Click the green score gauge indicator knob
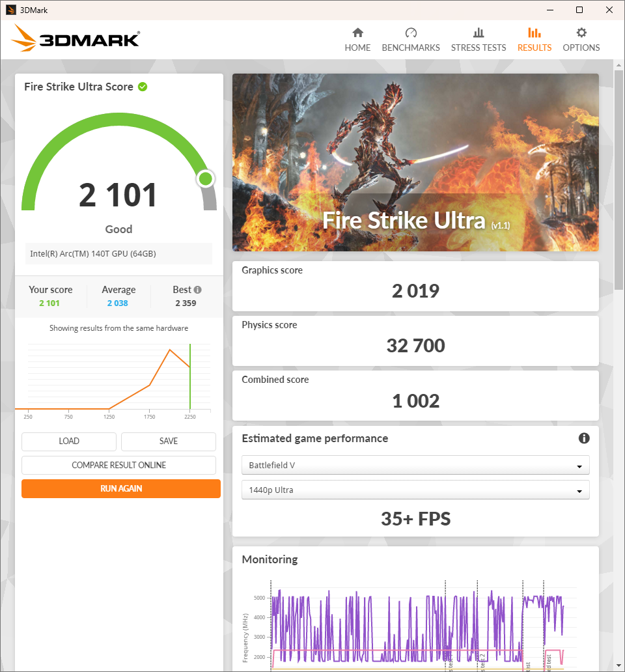 206,178
